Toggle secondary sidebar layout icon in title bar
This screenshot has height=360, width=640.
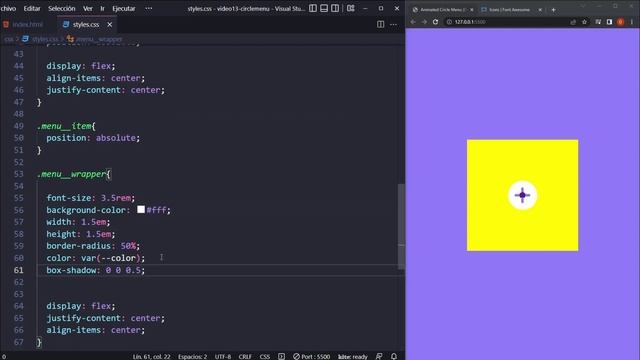coord(335,8)
